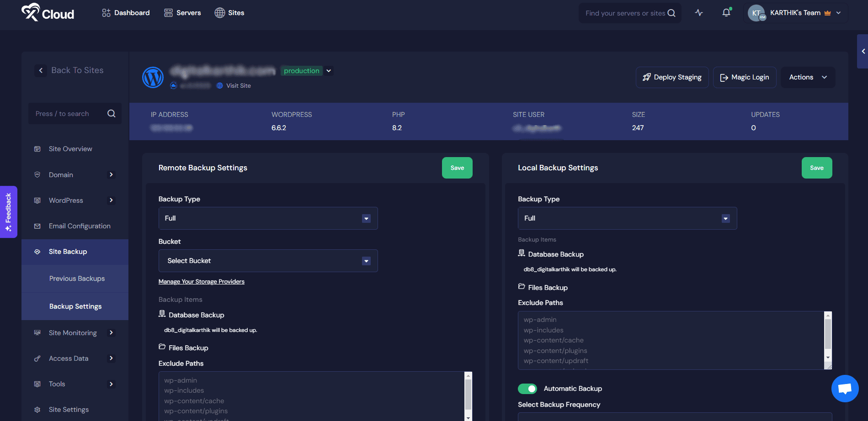This screenshot has height=421, width=868.
Task: Click the Access Data key icon
Action: [x=37, y=358]
